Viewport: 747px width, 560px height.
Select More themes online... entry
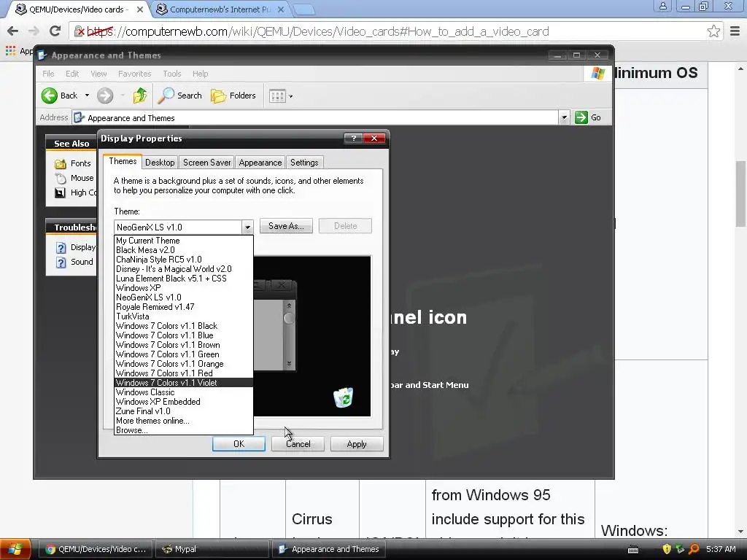[x=183, y=421]
